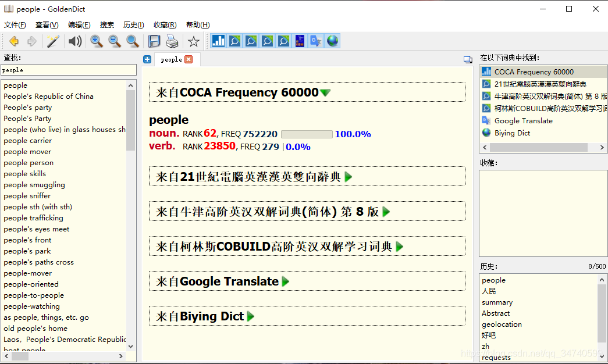The width and height of the screenshot is (608, 364).
Task: Expand the 21世紀電腦英漢漢英雙向辭典 section
Action: pyautogui.click(x=348, y=177)
